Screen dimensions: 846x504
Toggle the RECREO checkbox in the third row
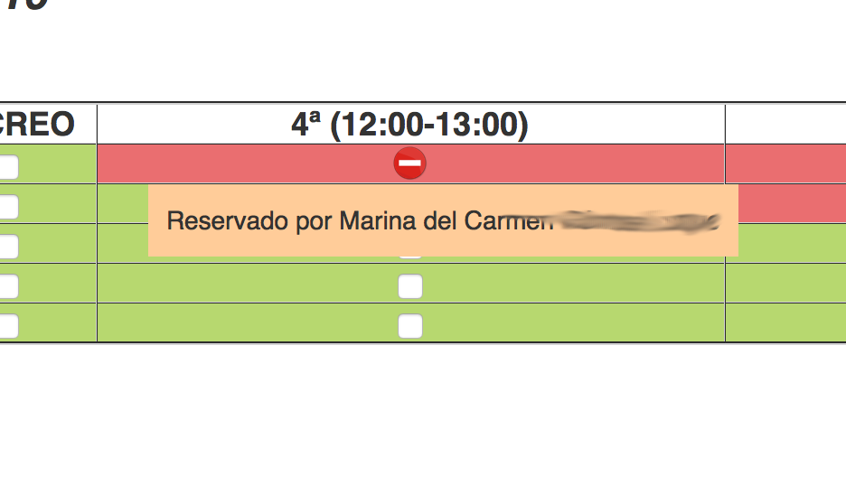(x=7, y=247)
